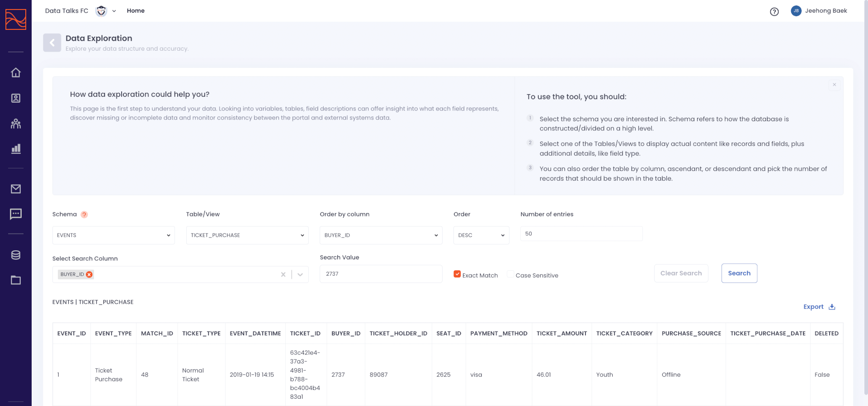Click the TICKET_ID column header
Image resolution: width=868 pixels, height=406 pixels.
(305, 334)
